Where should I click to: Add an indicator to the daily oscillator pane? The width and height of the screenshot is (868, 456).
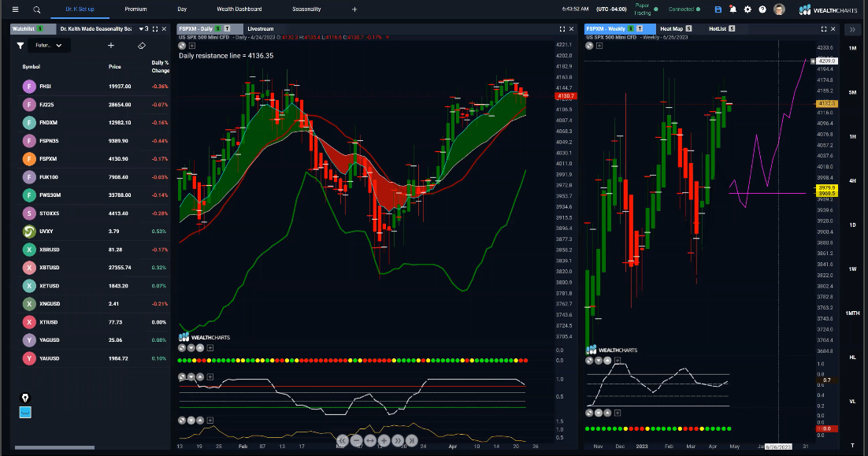210,377
